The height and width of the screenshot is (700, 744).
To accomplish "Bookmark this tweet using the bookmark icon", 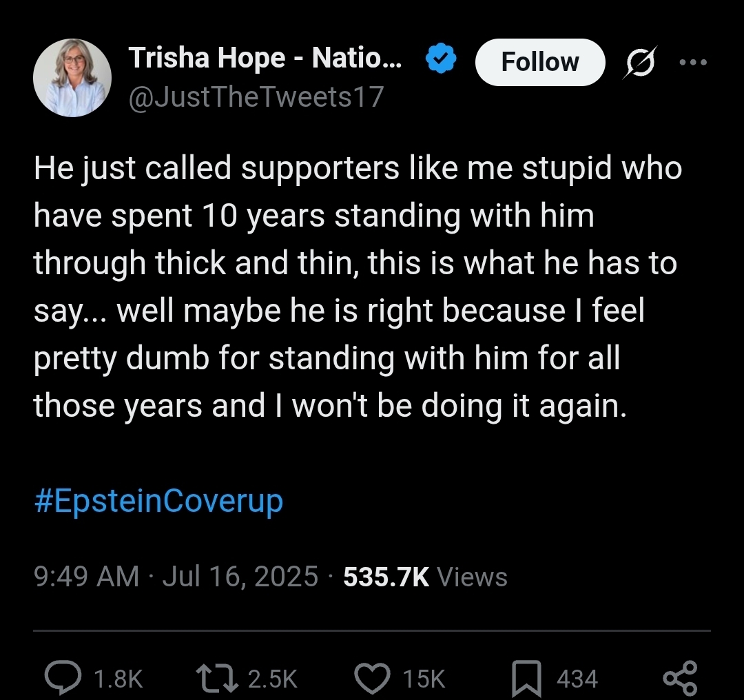I will pos(527,678).
